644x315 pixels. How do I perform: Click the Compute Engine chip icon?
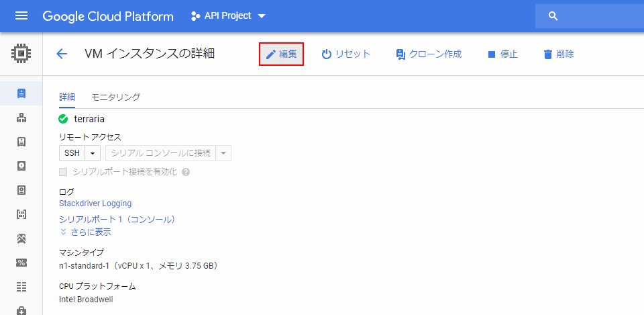(x=21, y=54)
